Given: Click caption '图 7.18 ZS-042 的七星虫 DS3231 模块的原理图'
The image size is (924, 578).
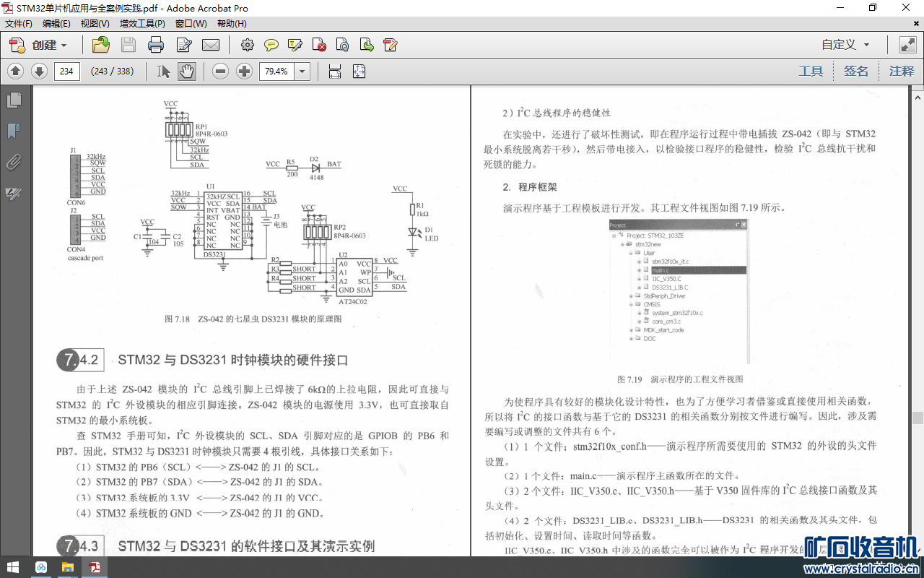Looking at the screenshot, I should [253, 319].
